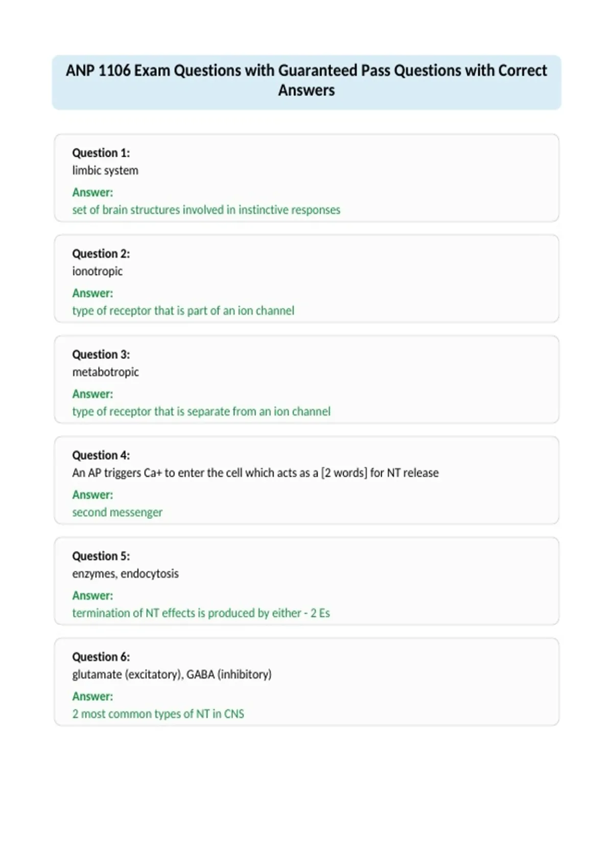Select the Question 1 answer about instinctive responses
The width and height of the screenshot is (613, 868).
(206, 210)
